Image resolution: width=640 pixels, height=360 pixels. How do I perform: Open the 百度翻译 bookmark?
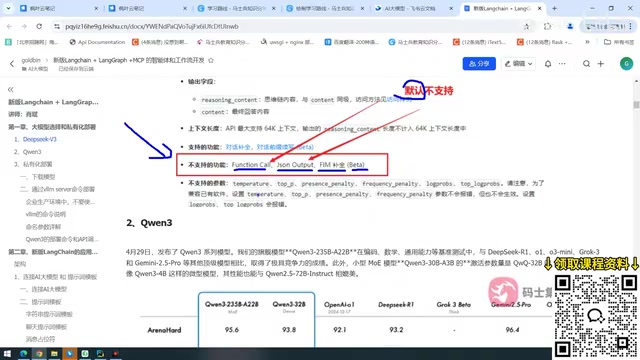point(352,42)
